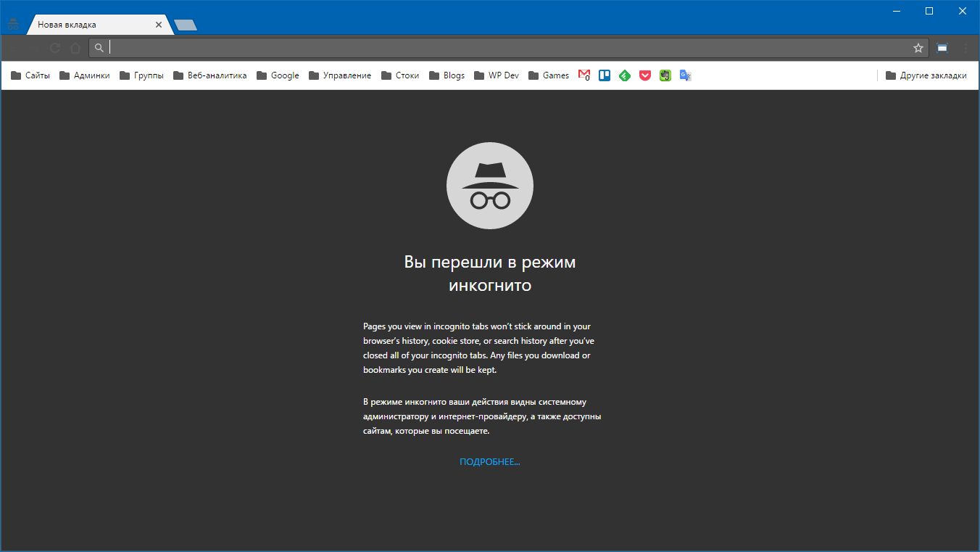Expand the WP Dev bookmarks folder
980x552 pixels.
497,75
